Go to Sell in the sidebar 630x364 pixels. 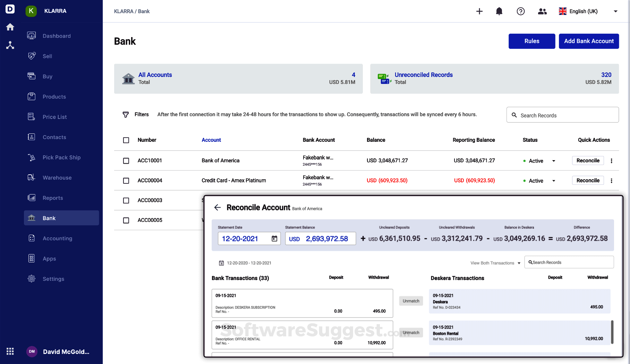tap(61, 56)
